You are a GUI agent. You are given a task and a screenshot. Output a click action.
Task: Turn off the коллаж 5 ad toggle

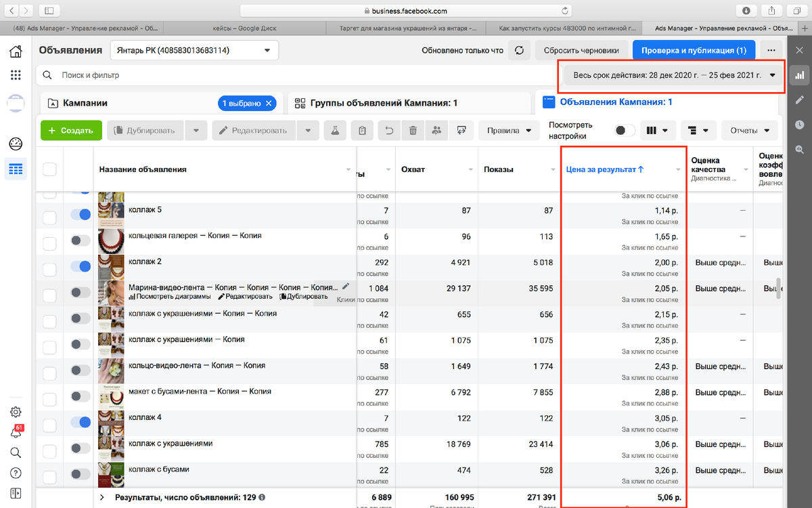tap(81, 215)
